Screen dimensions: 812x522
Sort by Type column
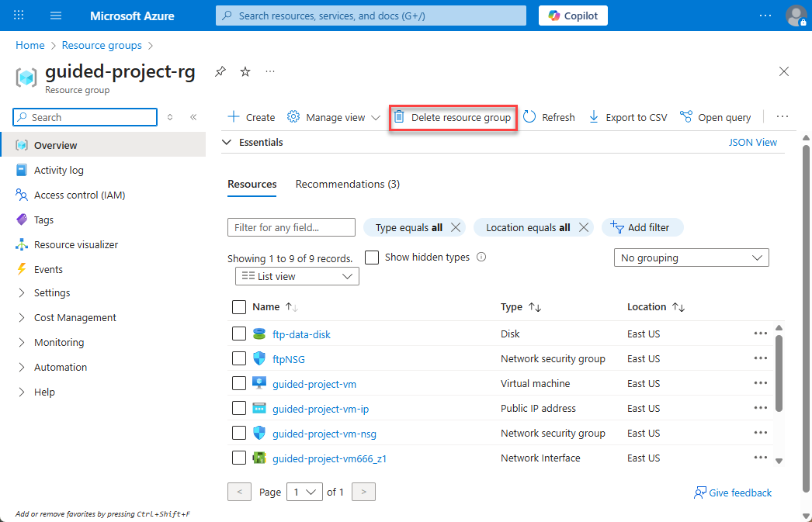coord(521,307)
